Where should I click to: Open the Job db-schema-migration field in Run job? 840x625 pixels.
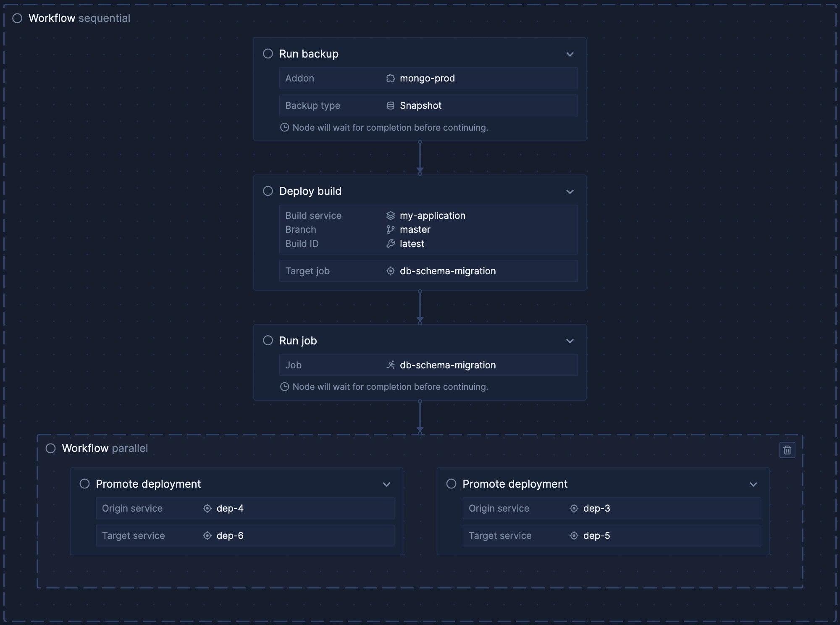428,365
